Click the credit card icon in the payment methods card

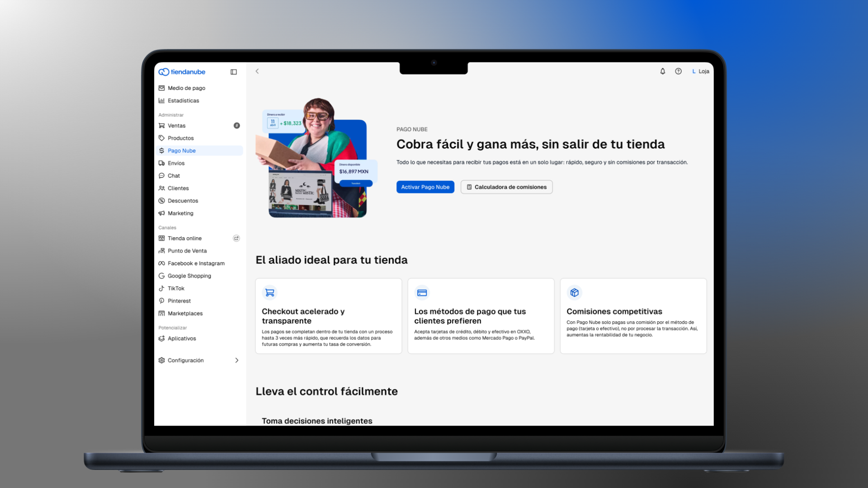422,293
